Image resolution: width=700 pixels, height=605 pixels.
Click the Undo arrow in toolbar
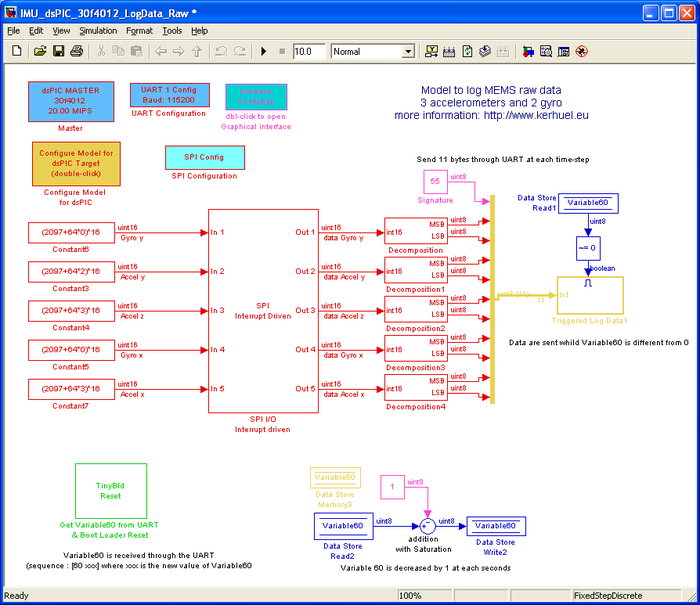click(221, 51)
